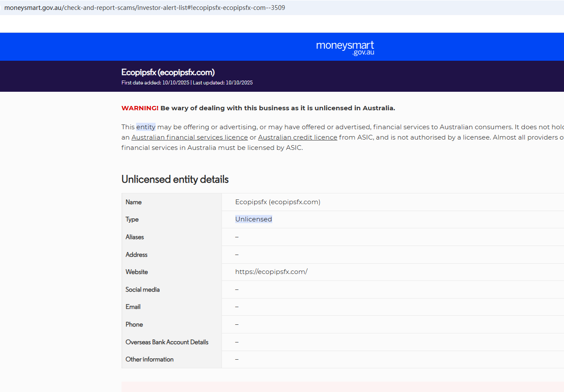The image size is (564, 392).
Task: Click the browser address bar URL
Action: 144,8
